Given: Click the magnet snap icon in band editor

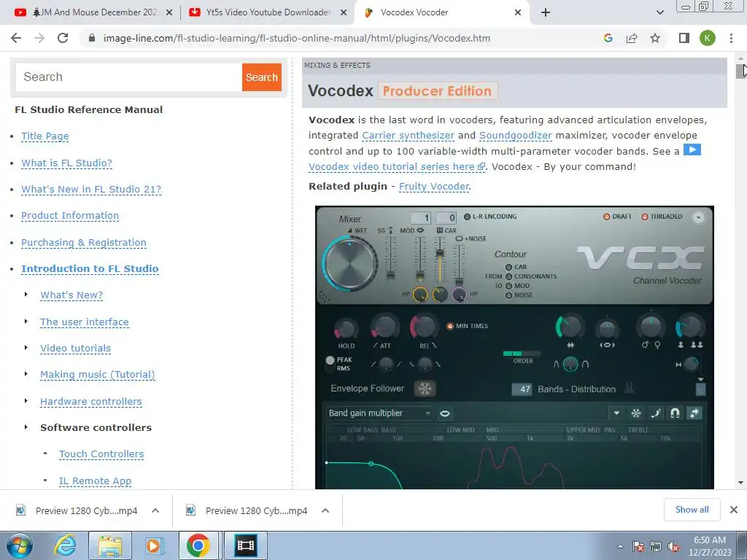Looking at the screenshot, I should pos(675,413).
